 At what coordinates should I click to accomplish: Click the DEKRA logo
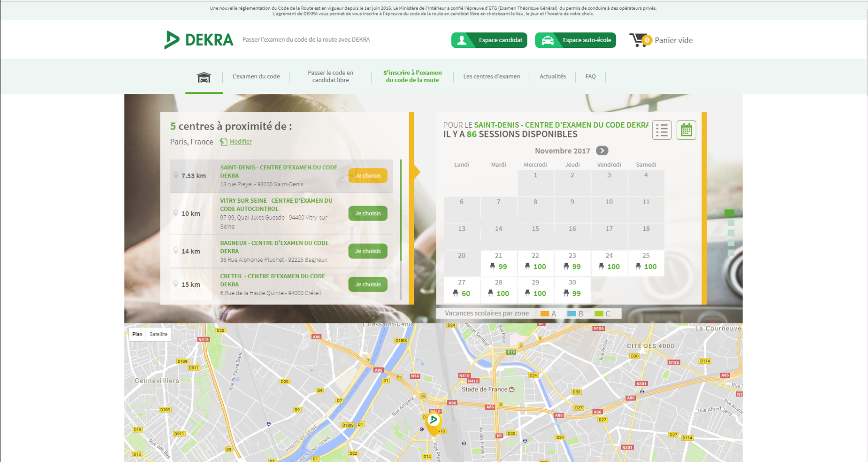[x=198, y=40]
